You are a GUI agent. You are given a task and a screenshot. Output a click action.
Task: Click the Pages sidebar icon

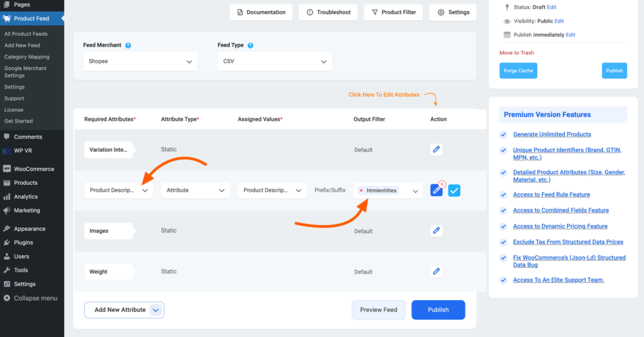point(6,4)
